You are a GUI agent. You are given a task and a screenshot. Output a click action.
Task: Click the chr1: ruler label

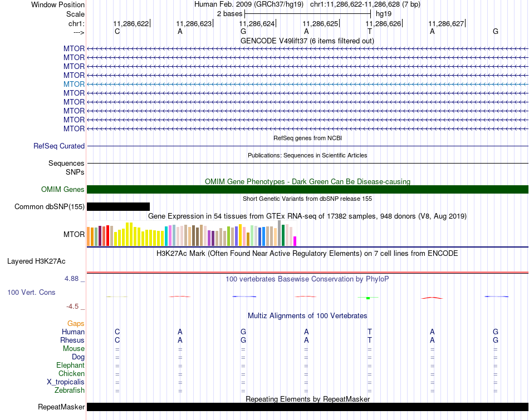click(x=76, y=23)
